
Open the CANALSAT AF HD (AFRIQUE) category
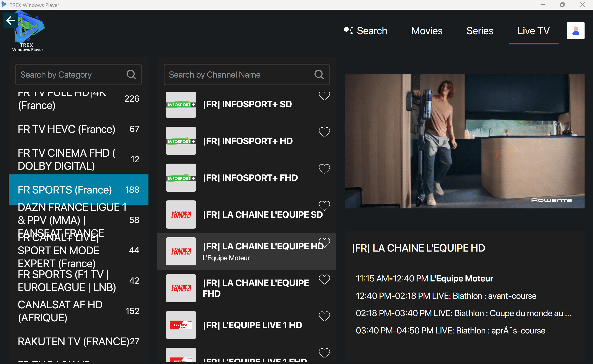60,311
